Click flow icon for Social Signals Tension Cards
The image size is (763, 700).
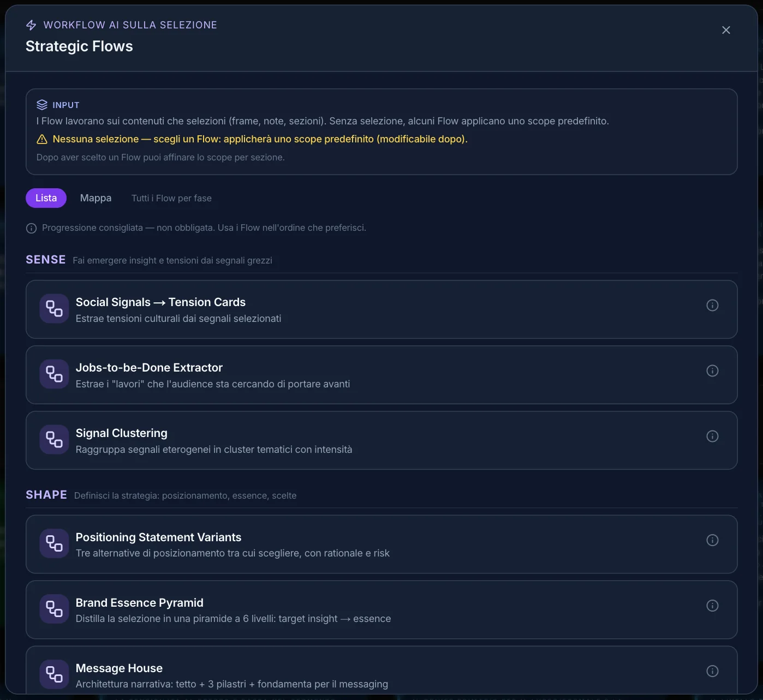coord(54,309)
